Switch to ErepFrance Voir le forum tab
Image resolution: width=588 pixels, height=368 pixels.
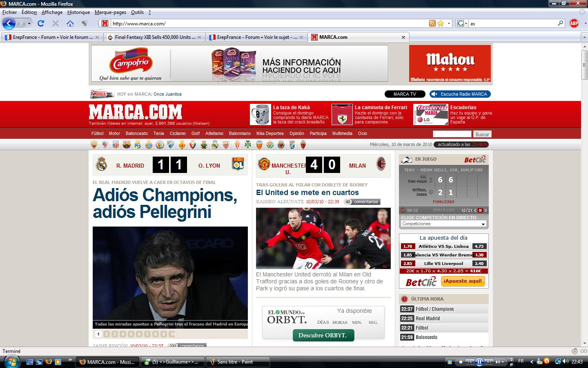point(52,37)
